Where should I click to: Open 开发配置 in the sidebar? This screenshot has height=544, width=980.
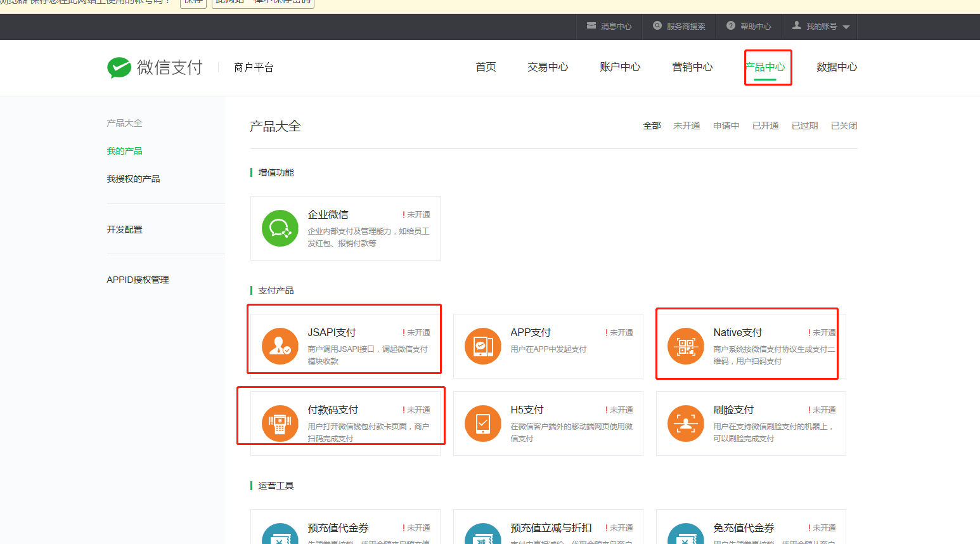(x=125, y=230)
